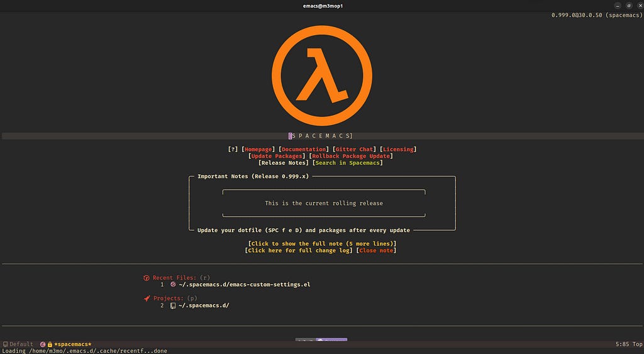This screenshot has width=644, height=354.
Task: Maximize the Emacs window
Action: [629, 5]
